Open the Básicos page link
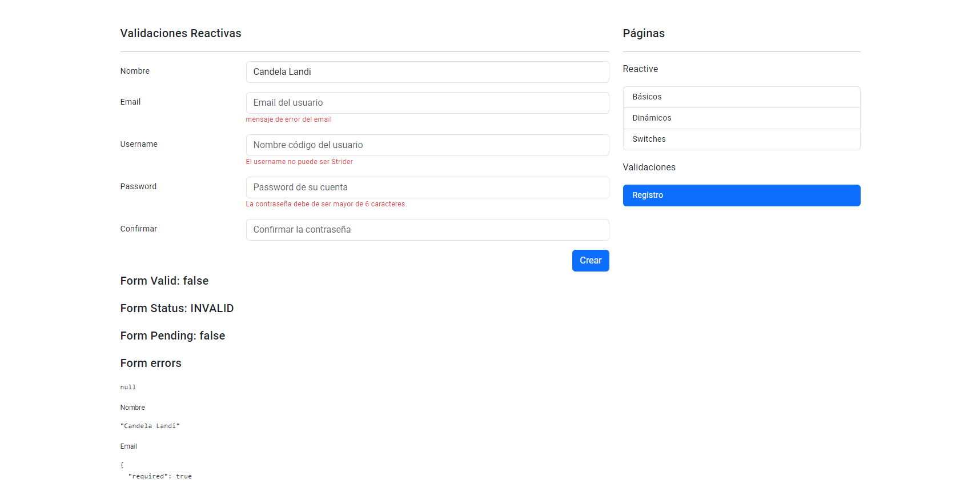 [x=741, y=97]
